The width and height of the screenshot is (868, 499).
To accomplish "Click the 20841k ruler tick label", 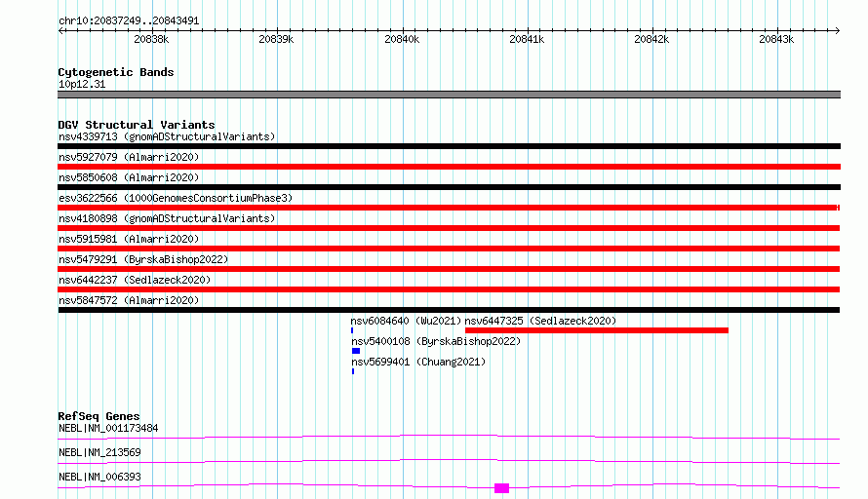I will pyautogui.click(x=527, y=39).
